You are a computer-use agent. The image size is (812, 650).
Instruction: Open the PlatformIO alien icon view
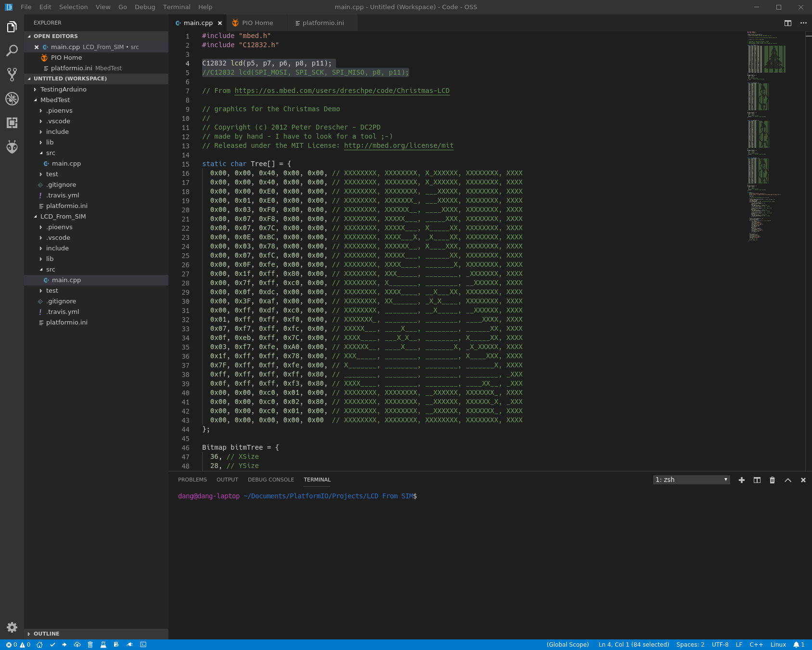point(12,147)
